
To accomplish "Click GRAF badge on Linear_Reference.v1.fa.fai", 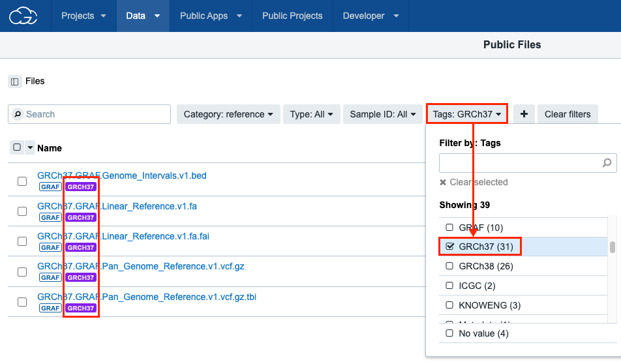I will pos(50,247).
